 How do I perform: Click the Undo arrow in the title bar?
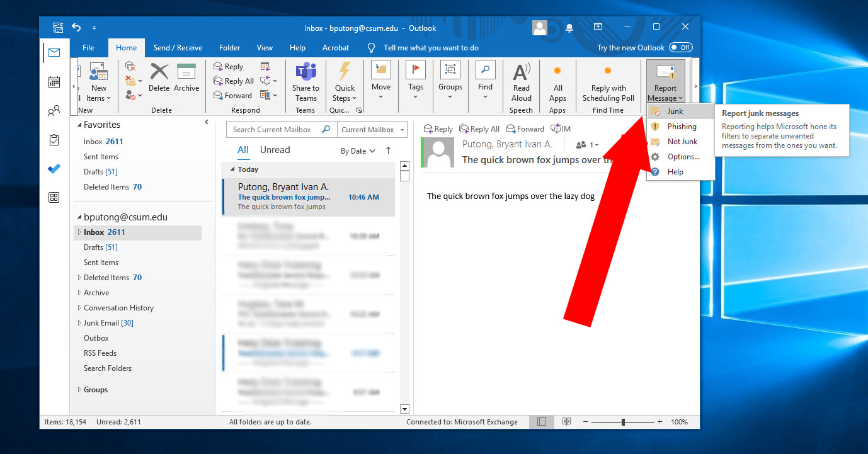[76, 28]
